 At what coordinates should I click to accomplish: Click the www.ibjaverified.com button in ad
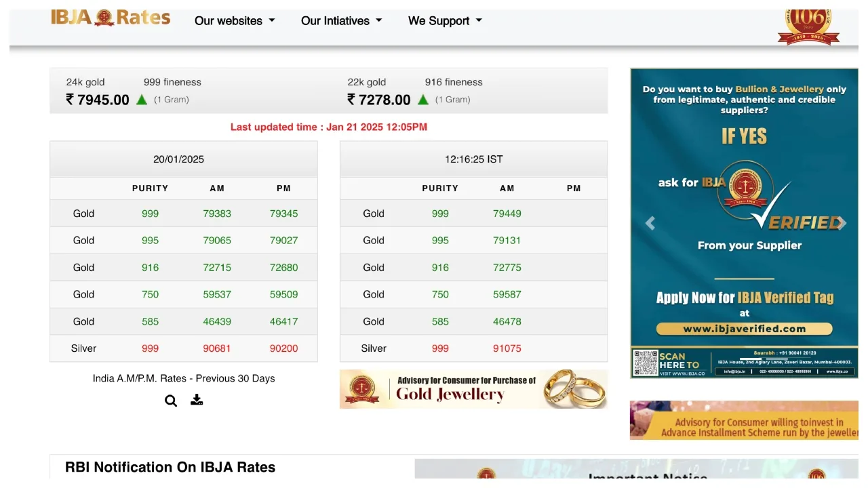coord(744,329)
